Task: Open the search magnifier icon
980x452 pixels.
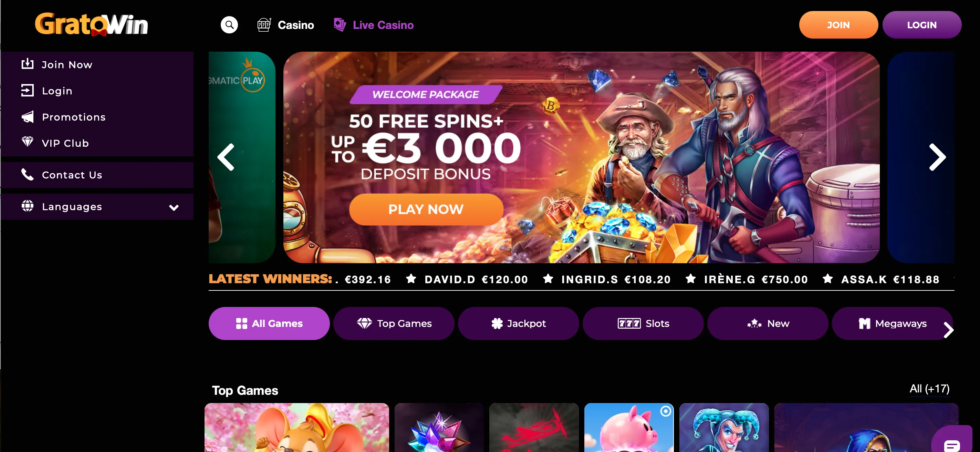Action: 229,25
